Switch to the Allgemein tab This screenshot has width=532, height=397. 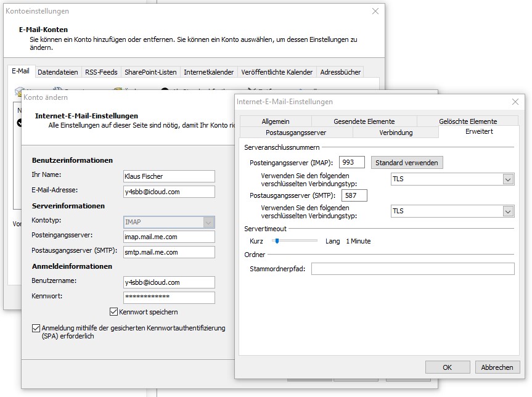(275, 121)
